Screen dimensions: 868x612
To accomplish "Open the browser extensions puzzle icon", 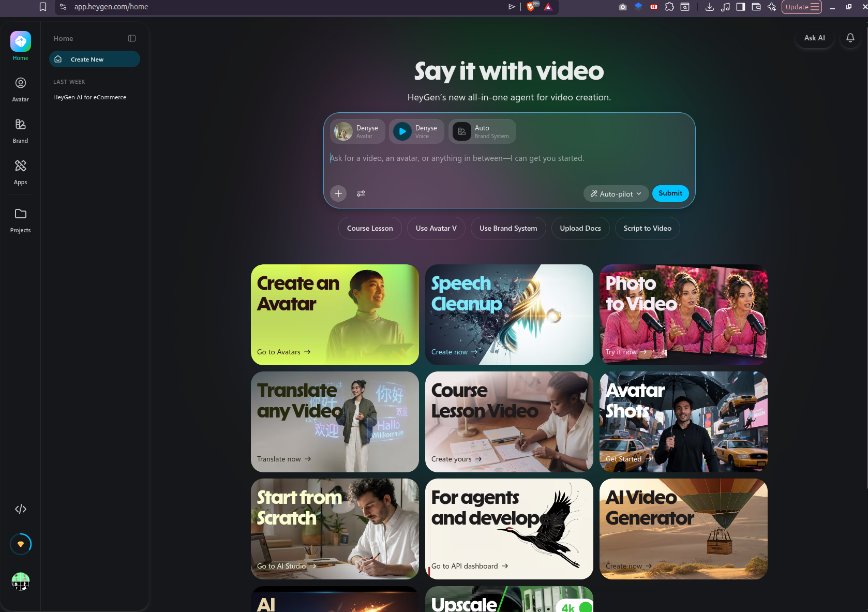I will [x=669, y=7].
